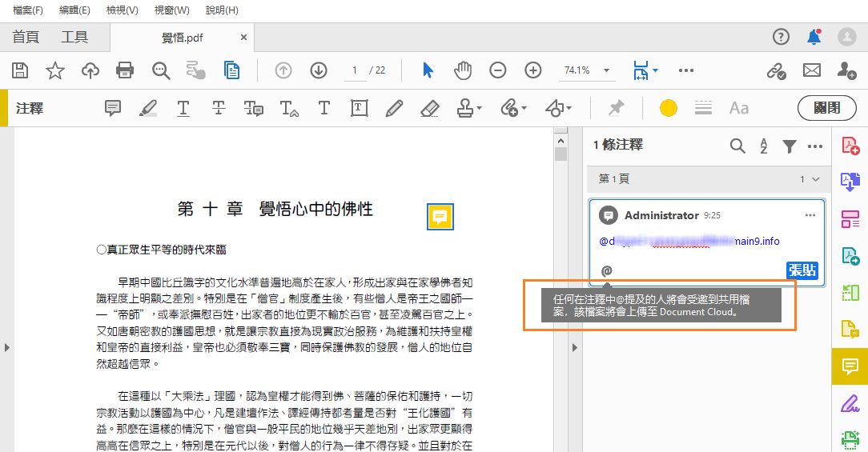The image size is (868, 452).
Task: Close the 覺悟.pdf document tab
Action: coord(243,38)
